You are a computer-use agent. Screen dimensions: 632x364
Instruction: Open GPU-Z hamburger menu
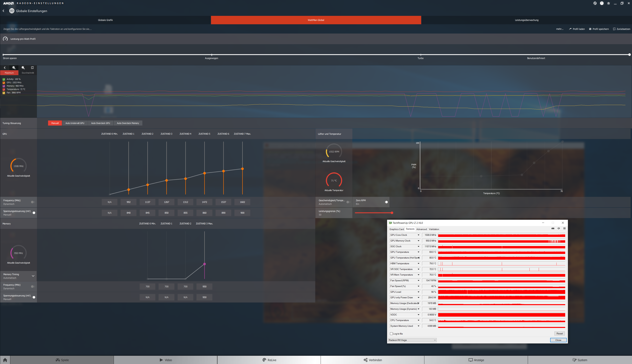click(x=564, y=229)
